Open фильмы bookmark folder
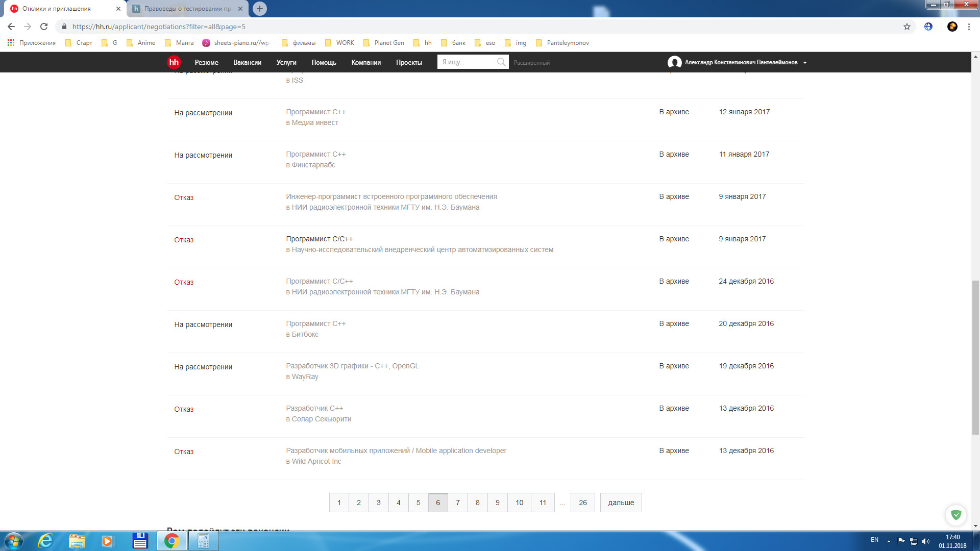 click(x=299, y=43)
